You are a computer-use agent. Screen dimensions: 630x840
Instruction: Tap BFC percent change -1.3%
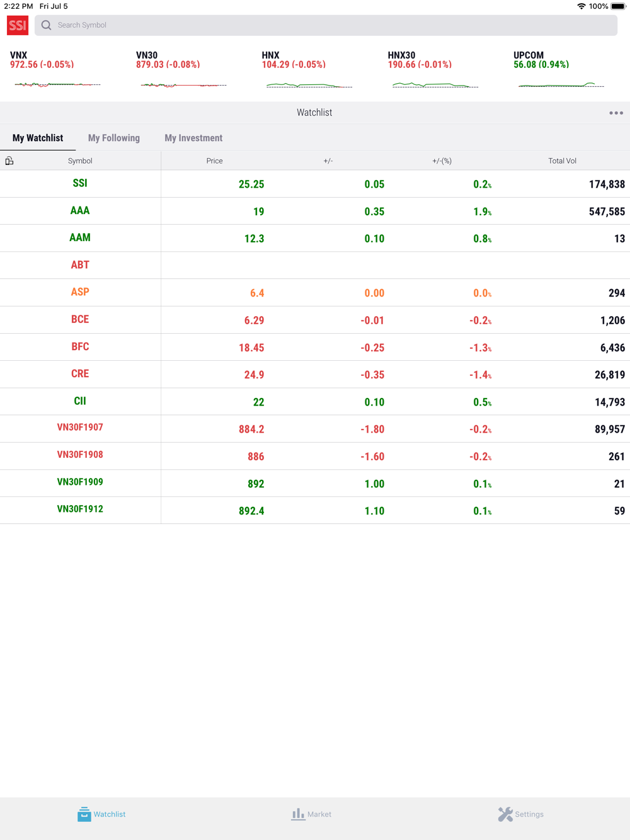tap(480, 348)
